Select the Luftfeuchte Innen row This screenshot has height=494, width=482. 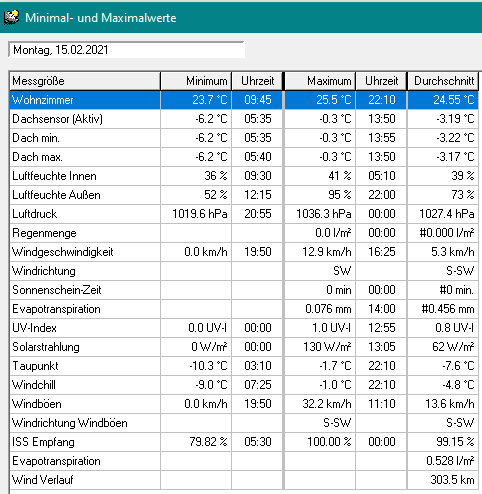pyautogui.click(x=244, y=176)
